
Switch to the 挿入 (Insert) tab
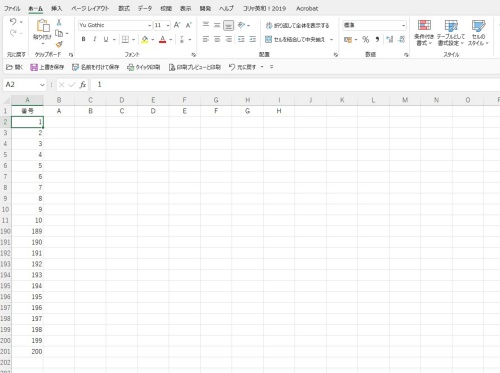click(x=56, y=8)
